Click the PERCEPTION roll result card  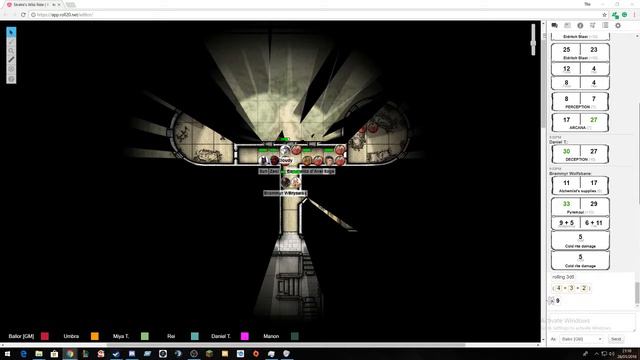[x=580, y=101]
